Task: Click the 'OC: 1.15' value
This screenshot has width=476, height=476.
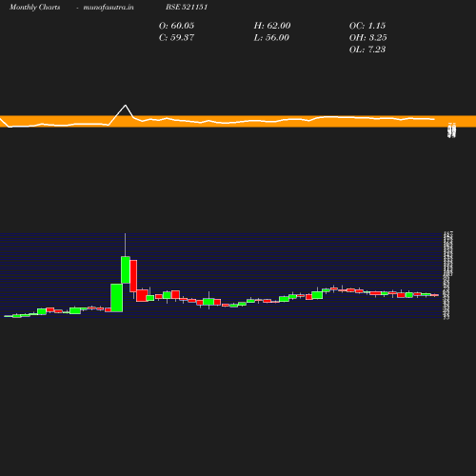Action: [x=367, y=26]
